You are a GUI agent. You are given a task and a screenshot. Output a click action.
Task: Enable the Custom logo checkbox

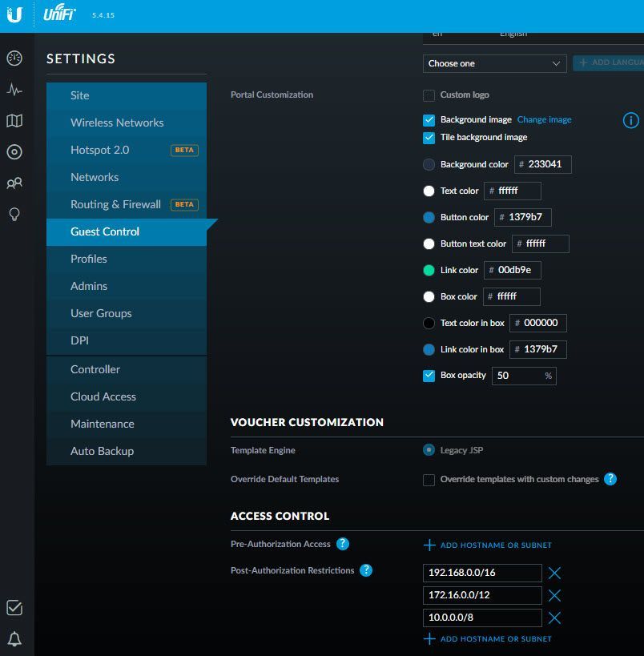[x=429, y=95]
